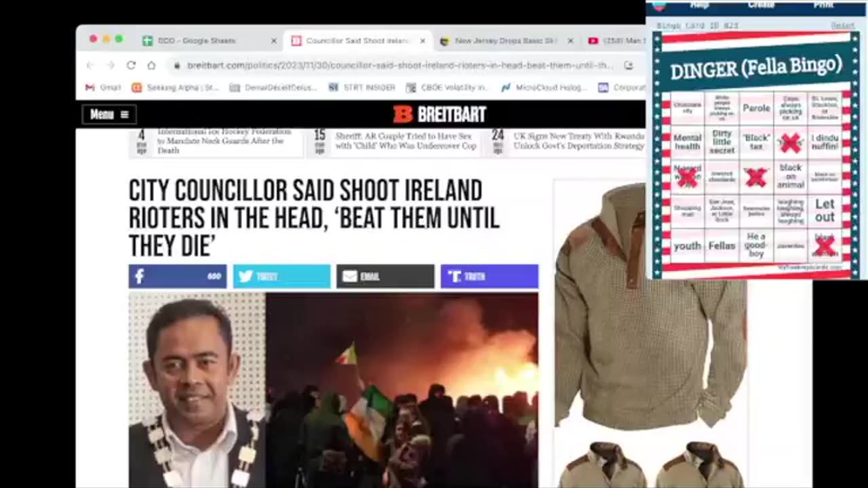Mark the Dirty little secret bingo square
868x488 pixels.
coord(722,142)
